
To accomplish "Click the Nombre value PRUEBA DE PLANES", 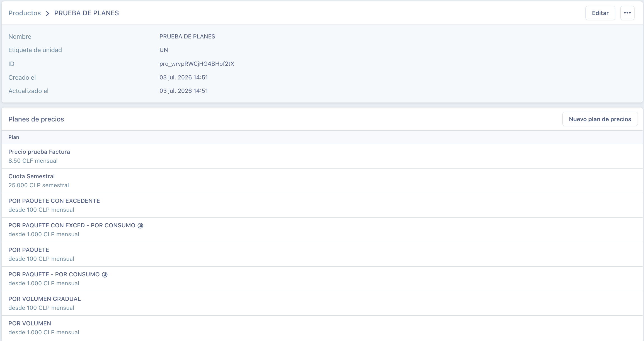I will coord(187,36).
